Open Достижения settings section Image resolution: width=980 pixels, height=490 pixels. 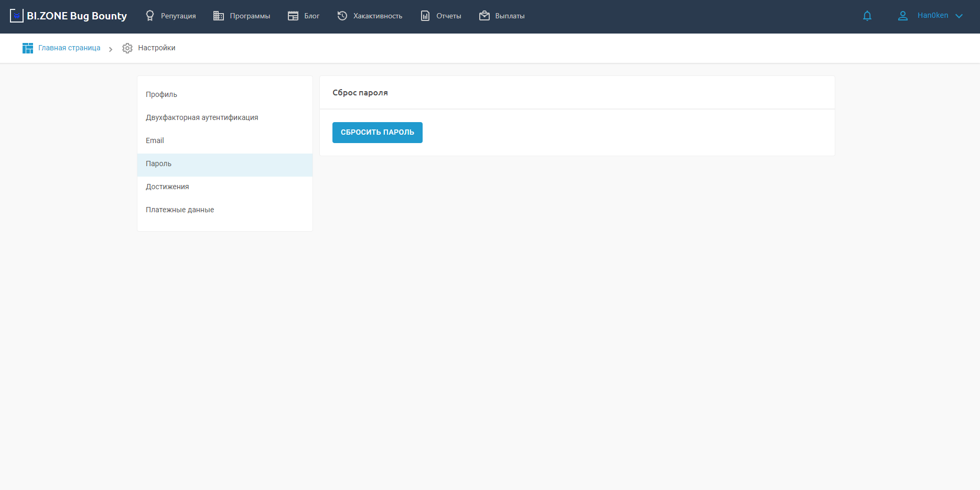(167, 187)
